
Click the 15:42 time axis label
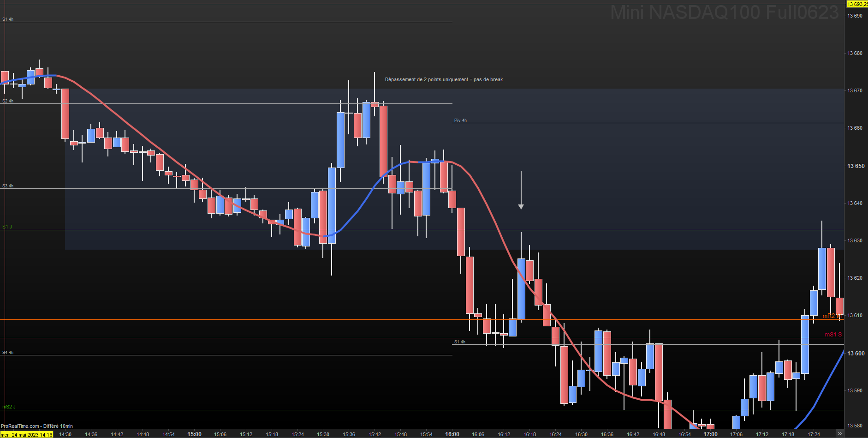tap(375, 434)
